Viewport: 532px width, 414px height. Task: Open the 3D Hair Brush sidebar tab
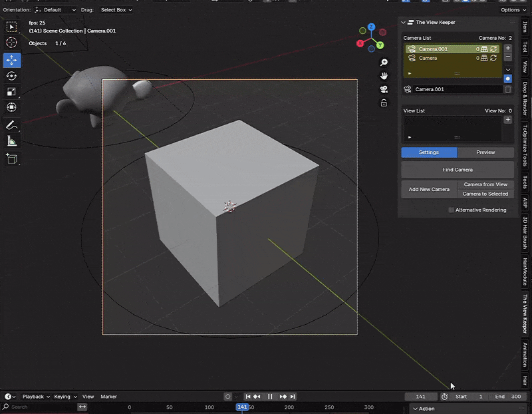tap(525, 233)
